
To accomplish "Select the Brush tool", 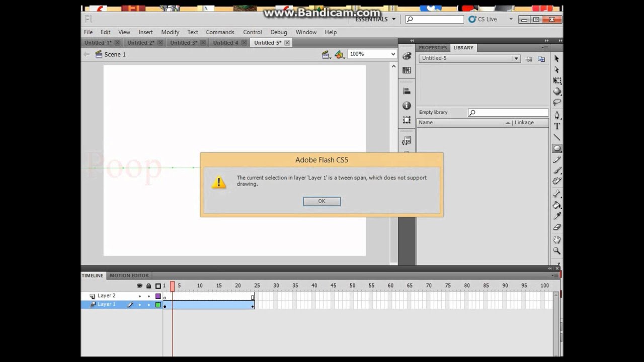I will [x=557, y=170].
